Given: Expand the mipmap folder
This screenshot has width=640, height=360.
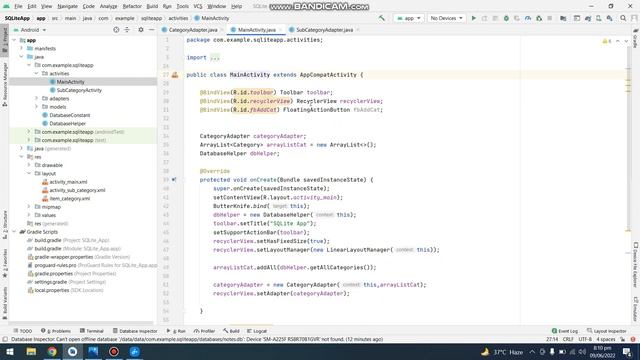Looking at the screenshot, I should tap(29, 207).
